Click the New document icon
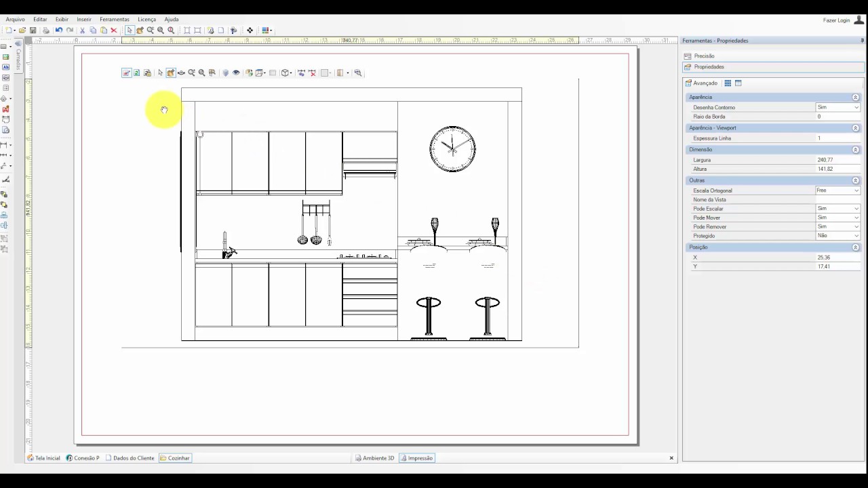This screenshot has width=868, height=488. tap(9, 30)
